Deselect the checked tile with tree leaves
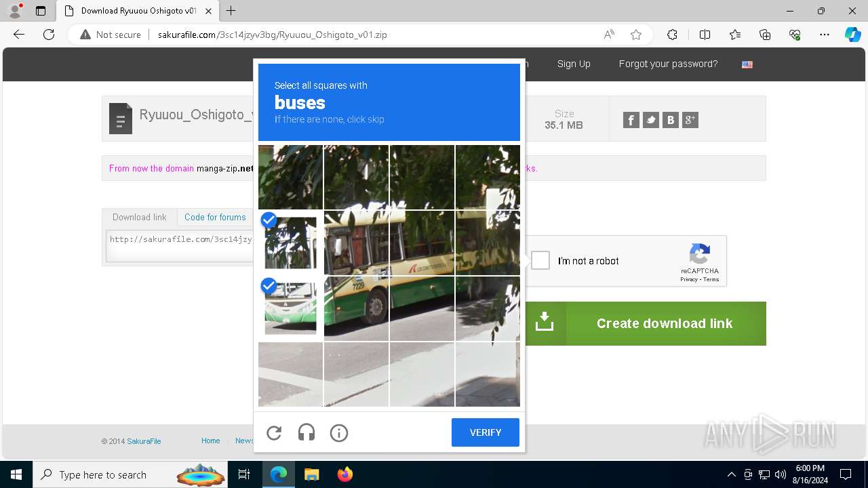Screen dimensions: 868x488 click(290, 243)
